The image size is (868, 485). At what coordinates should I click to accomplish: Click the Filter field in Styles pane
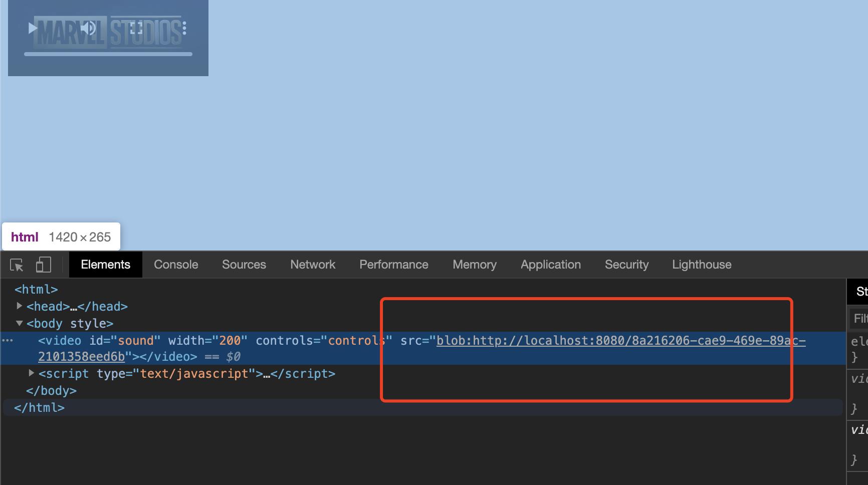coord(859,318)
